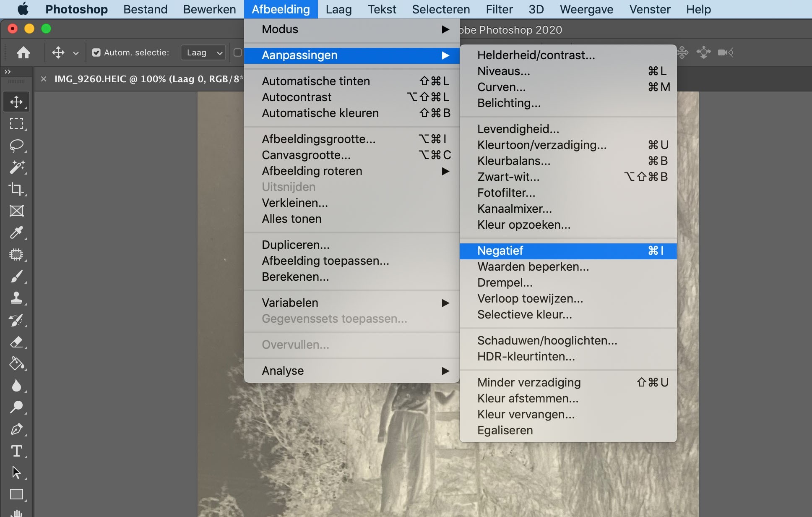Close the IMG_9260.HEIC document
Screen dimensions: 812x517
pyautogui.click(x=44, y=78)
